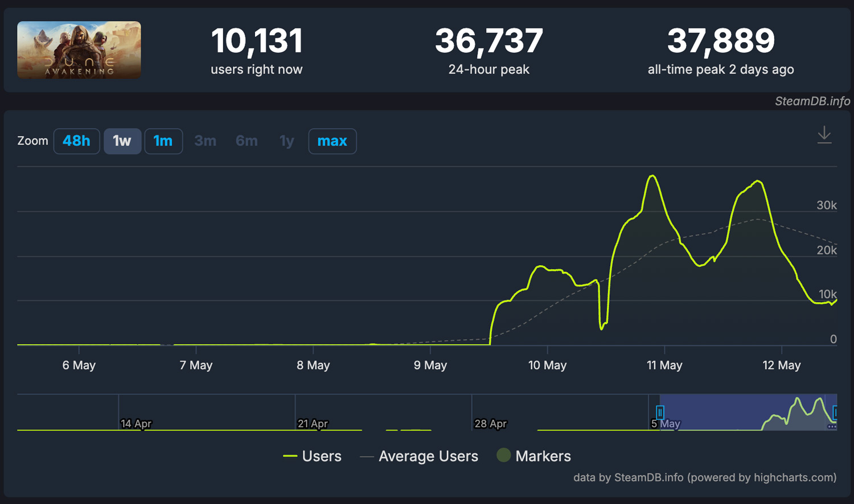Click the 9 May axis label
Screen dimensions: 854x504
[x=430, y=365]
